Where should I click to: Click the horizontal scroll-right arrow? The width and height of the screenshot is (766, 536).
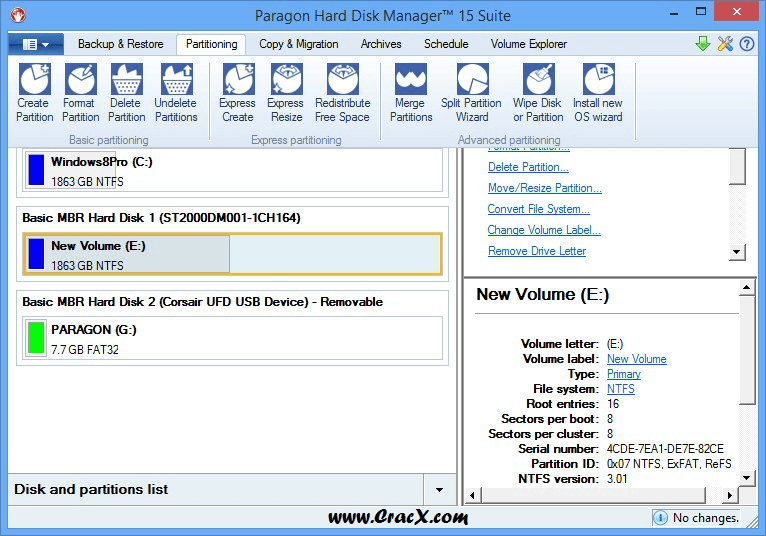pos(729,495)
